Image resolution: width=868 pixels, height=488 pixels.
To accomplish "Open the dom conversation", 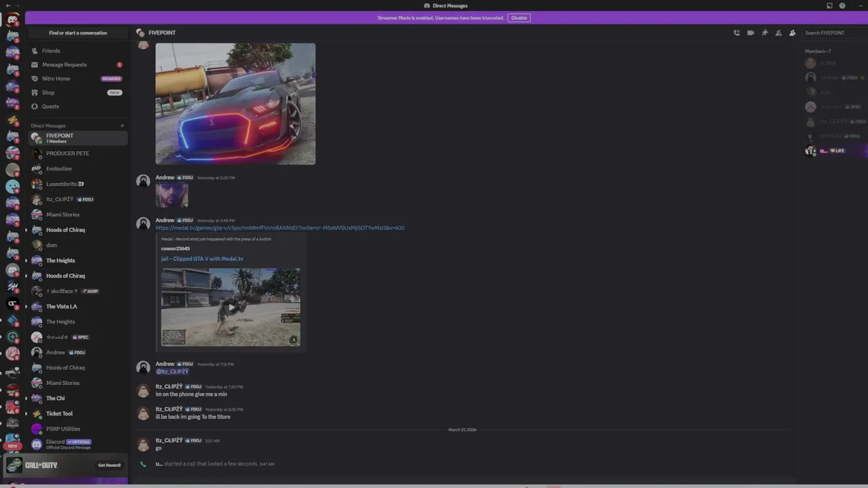I will click(x=77, y=245).
